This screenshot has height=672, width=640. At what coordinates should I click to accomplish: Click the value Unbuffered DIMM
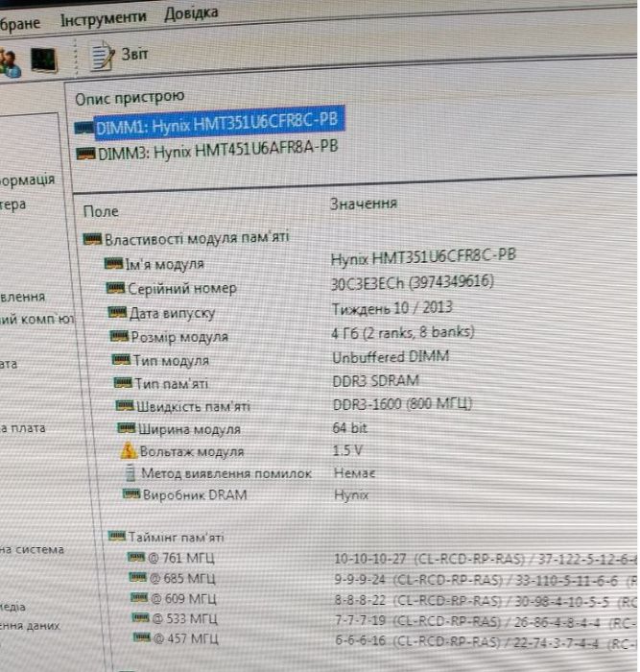(391, 356)
